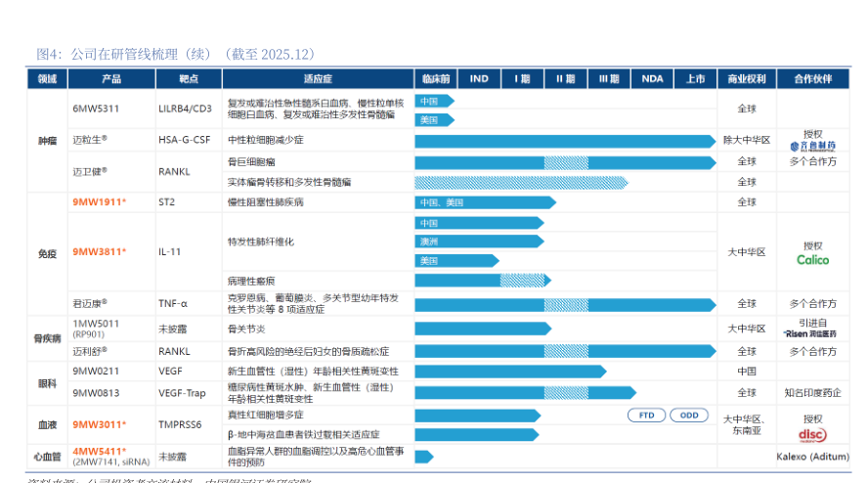This screenshot has width=868, height=483.
Task: Click the 肿瘤 category cell
Action: (47, 141)
